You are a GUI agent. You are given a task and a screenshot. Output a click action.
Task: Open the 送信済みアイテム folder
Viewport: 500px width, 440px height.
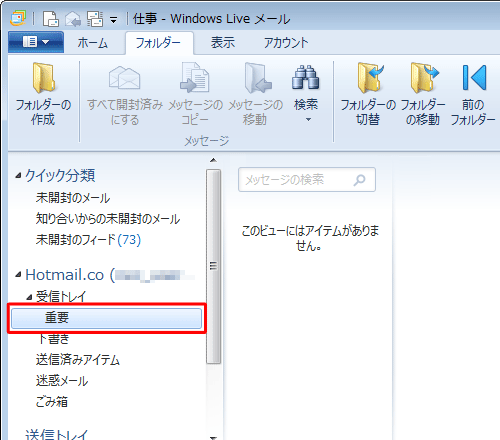(78, 360)
